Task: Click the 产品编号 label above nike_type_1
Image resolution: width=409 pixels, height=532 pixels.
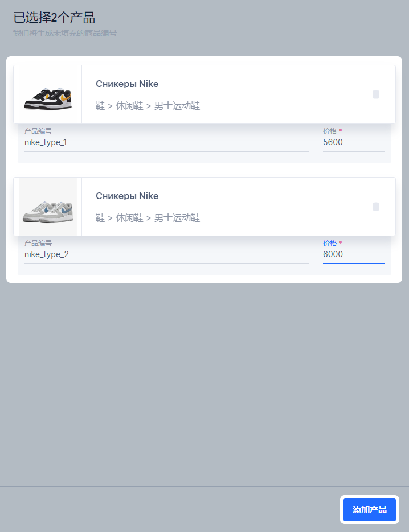Action: (38, 131)
